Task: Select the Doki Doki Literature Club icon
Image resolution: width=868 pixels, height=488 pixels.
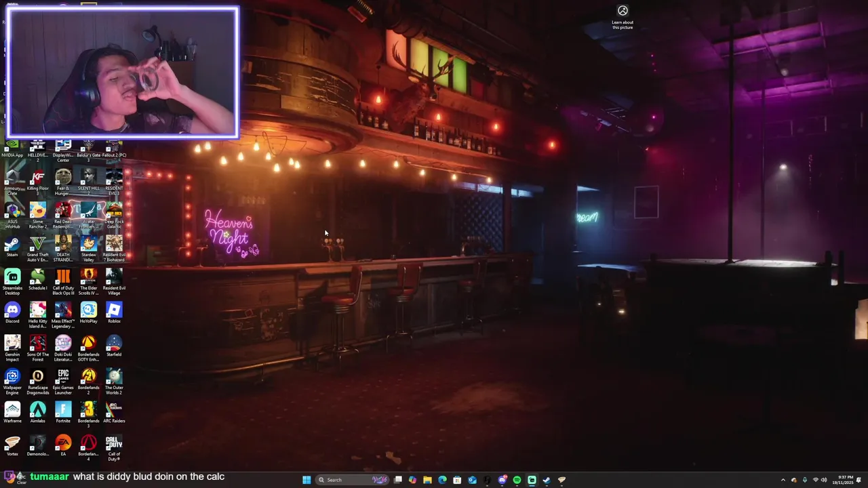Action: (x=63, y=348)
